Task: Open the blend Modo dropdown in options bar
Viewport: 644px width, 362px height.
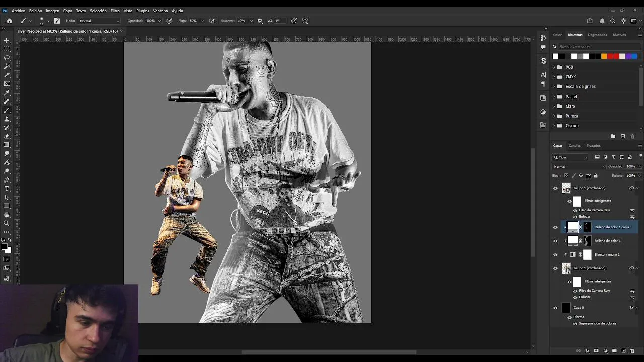Action: tap(99, 21)
